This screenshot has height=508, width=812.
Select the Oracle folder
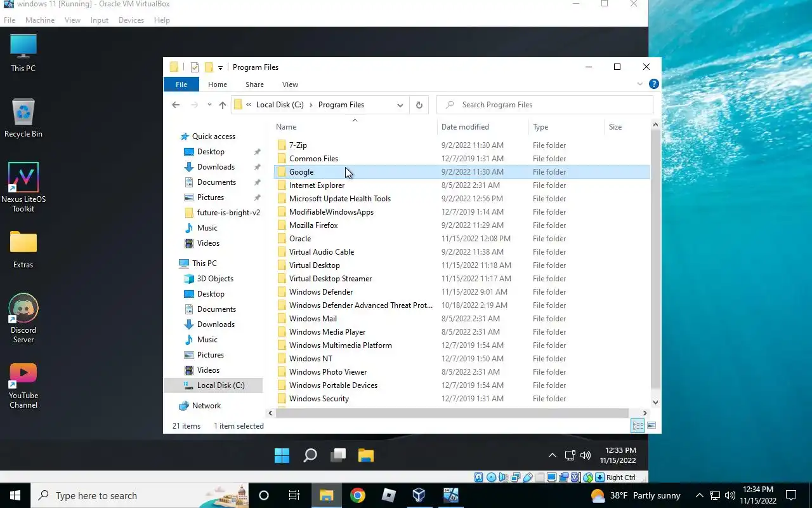(300, 239)
